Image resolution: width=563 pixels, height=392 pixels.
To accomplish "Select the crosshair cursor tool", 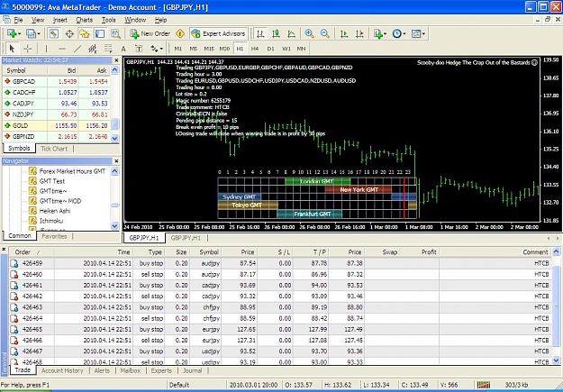I will point(28,49).
